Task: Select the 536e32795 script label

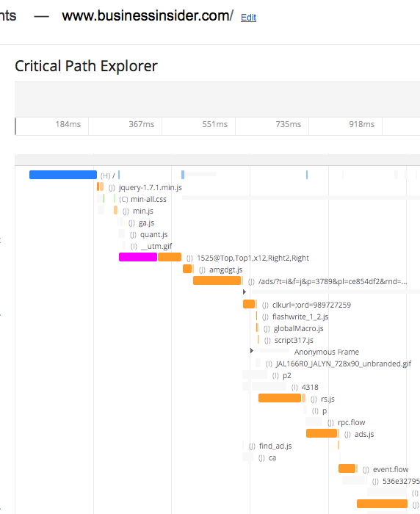Action: (401, 481)
